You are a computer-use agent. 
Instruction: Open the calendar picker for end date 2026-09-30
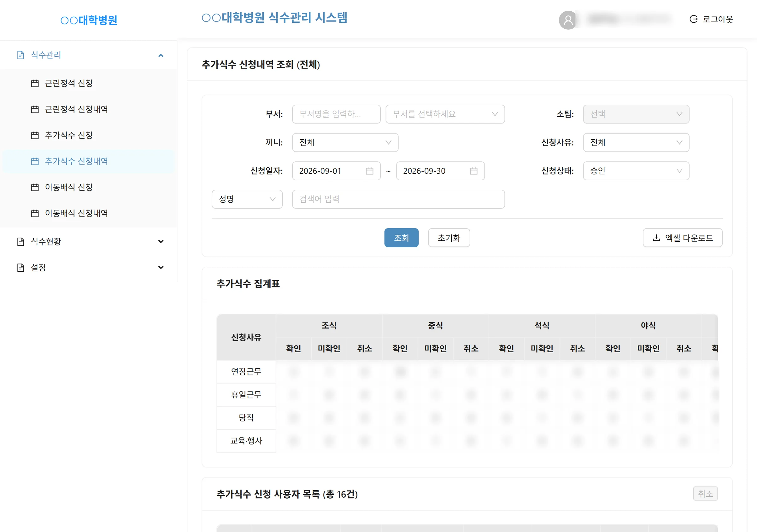coord(473,171)
